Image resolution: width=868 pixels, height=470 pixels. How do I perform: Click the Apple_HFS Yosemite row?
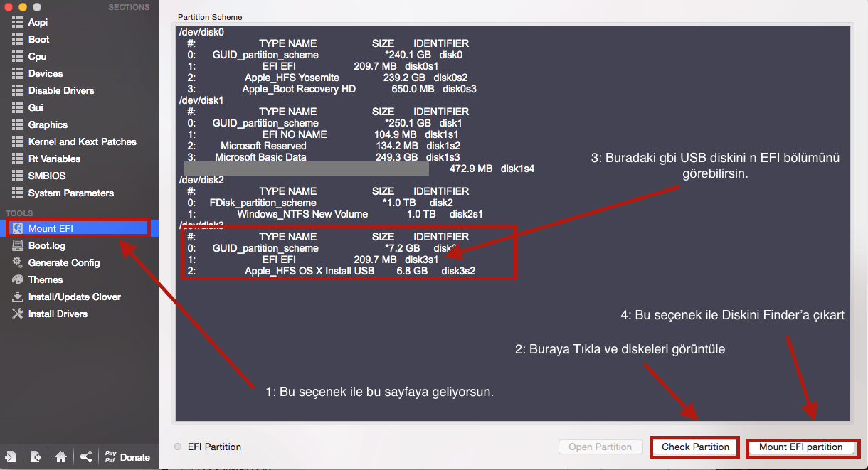point(327,78)
